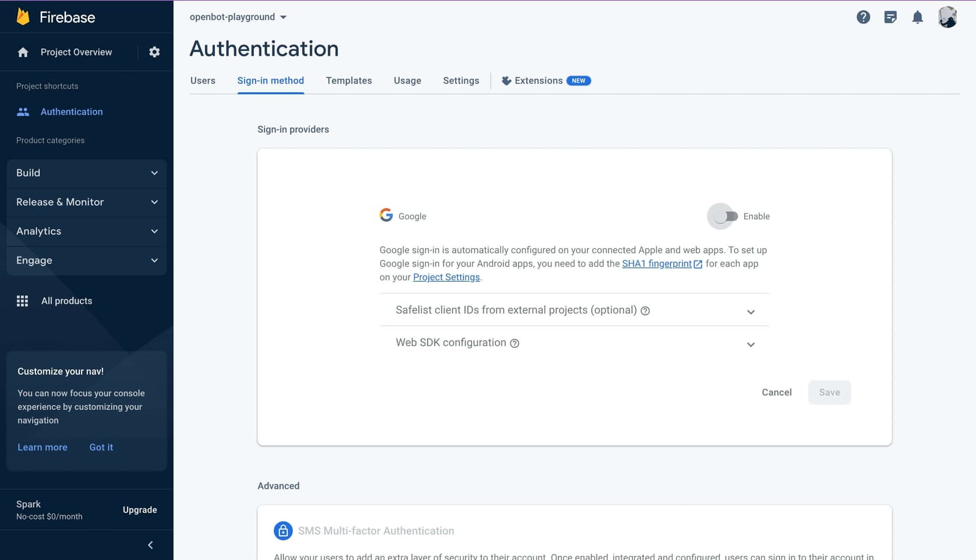
Task: Expand the Web SDK configuration section
Action: pos(574,343)
